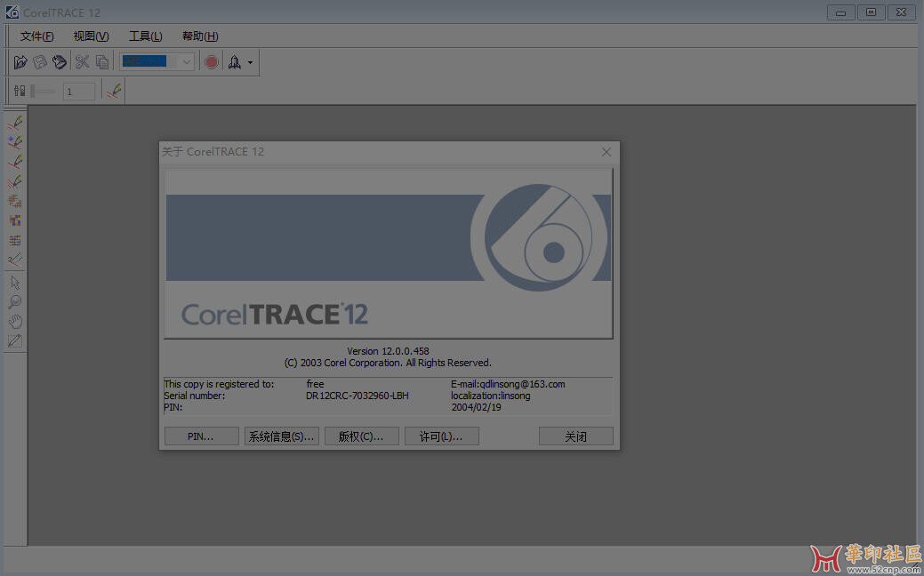Click the accuracy slider on the property bar

[x=43, y=92]
